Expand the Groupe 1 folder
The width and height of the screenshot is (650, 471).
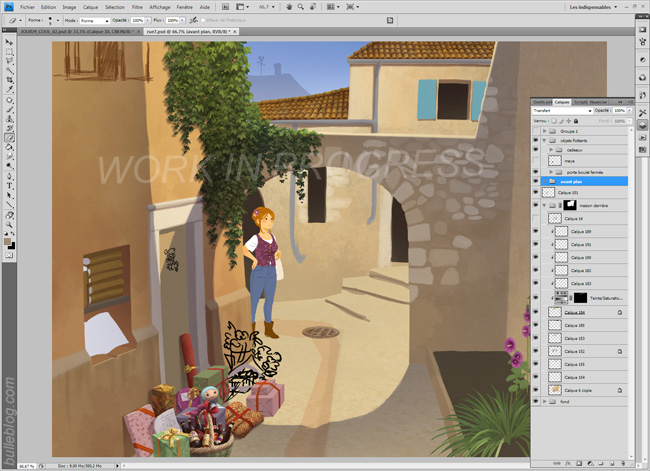(x=545, y=131)
